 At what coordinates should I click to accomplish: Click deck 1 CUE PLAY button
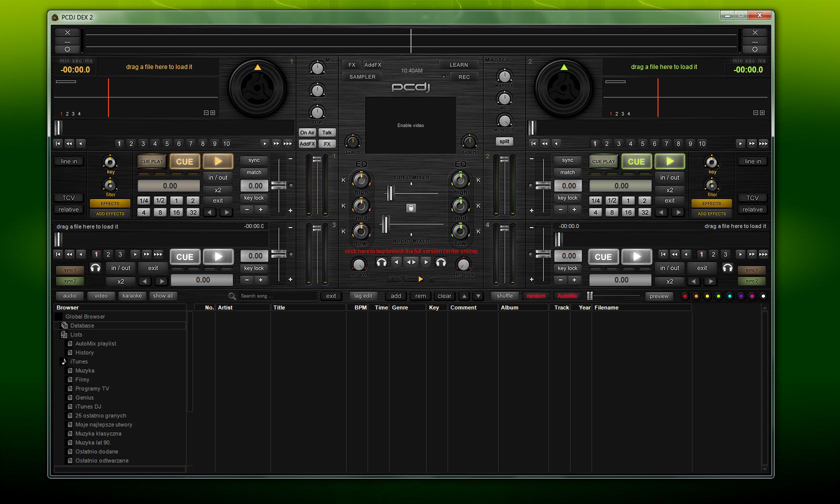point(151,161)
